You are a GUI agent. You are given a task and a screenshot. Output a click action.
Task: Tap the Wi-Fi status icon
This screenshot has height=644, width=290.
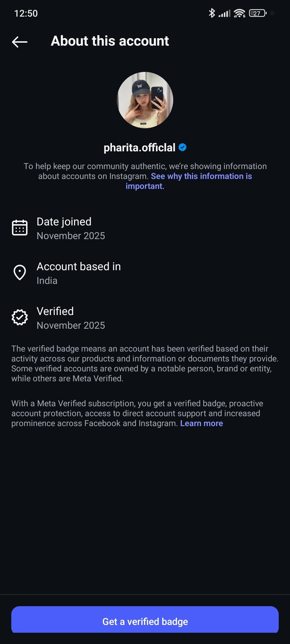239,13
